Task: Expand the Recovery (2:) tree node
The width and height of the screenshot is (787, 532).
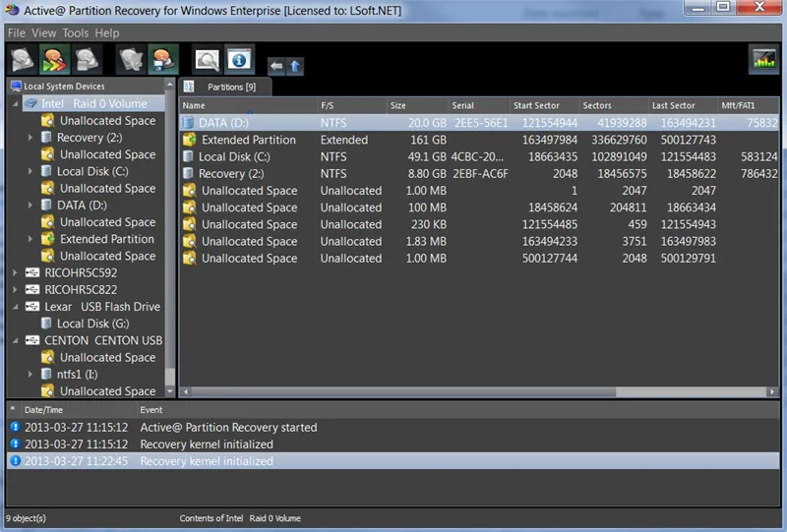Action: click(x=31, y=138)
